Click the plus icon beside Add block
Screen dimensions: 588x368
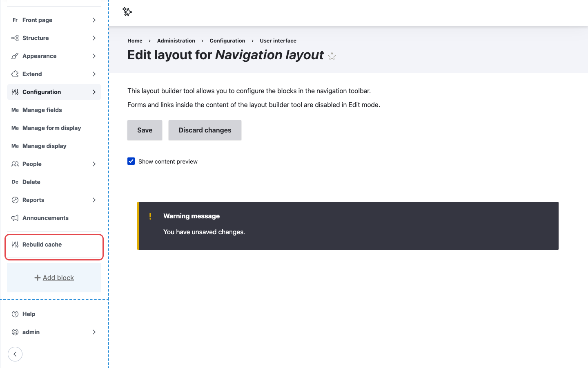[38, 278]
